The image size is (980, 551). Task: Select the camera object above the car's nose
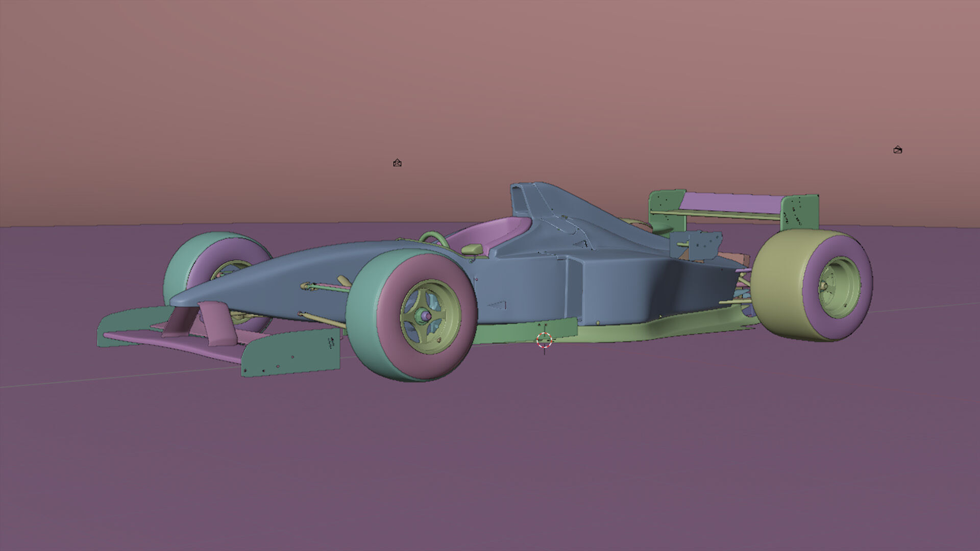point(398,163)
